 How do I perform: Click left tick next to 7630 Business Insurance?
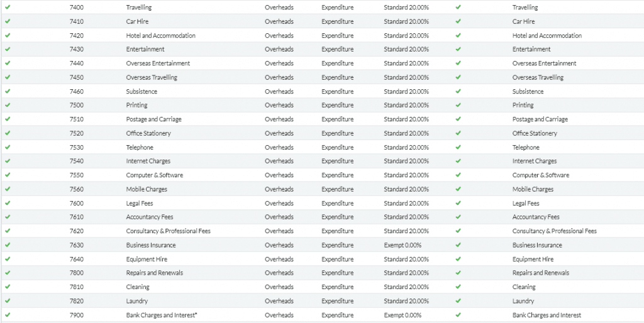click(8, 245)
